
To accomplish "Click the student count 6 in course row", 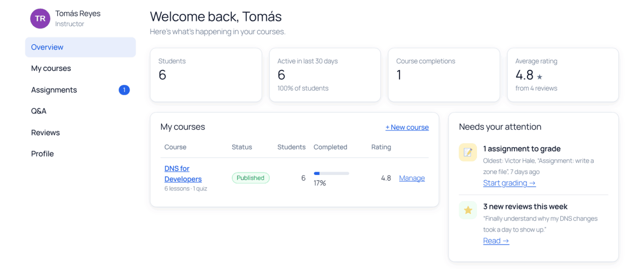I will click(x=303, y=178).
